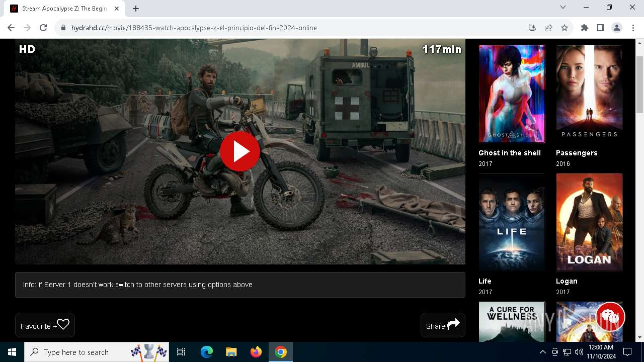Click the Logan title link
This screenshot has height=362, width=644.
click(567, 281)
